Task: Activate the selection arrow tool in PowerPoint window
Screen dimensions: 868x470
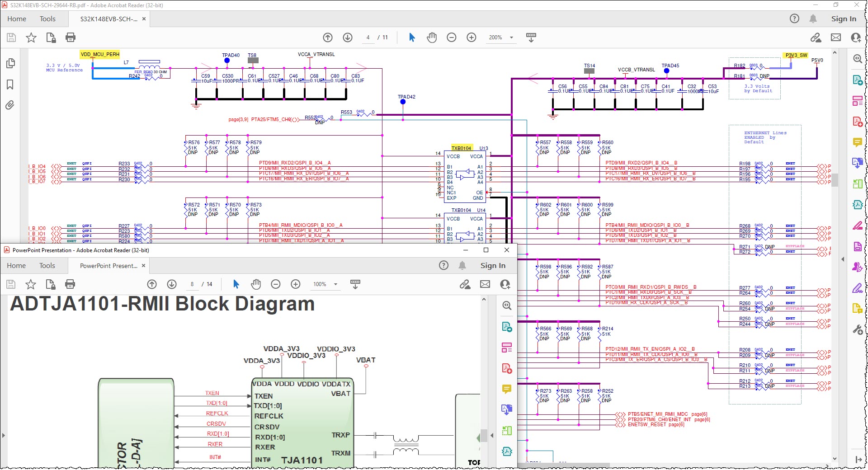Action: coord(236,284)
